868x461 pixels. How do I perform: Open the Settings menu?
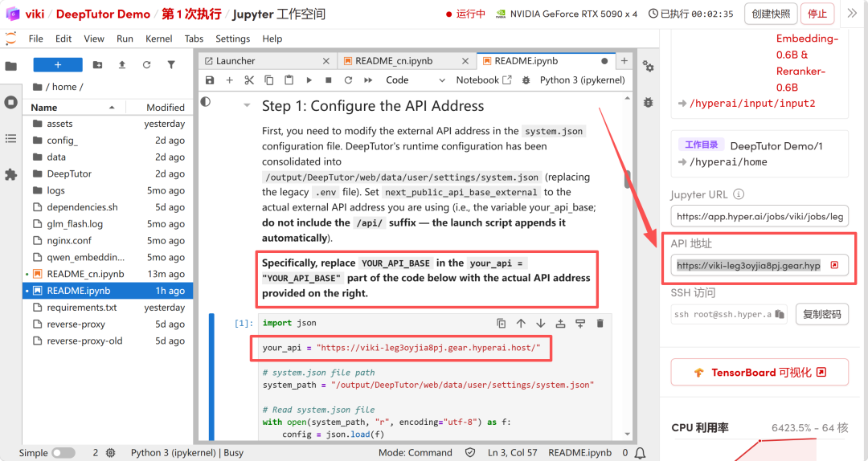click(232, 39)
